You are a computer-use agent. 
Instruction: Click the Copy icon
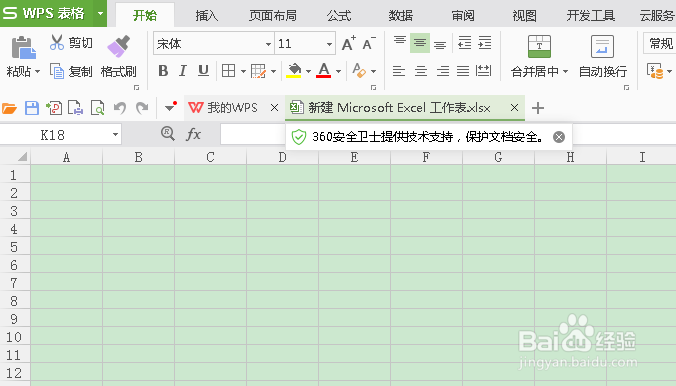(x=56, y=71)
